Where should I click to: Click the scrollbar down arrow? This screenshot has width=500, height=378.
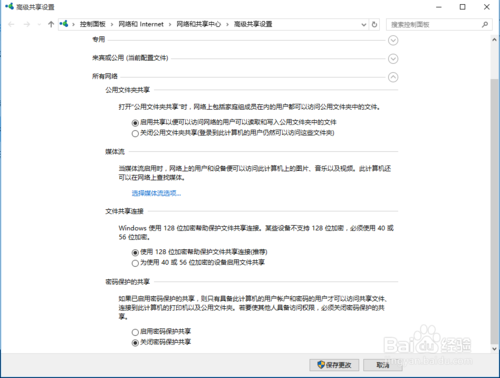point(494,349)
